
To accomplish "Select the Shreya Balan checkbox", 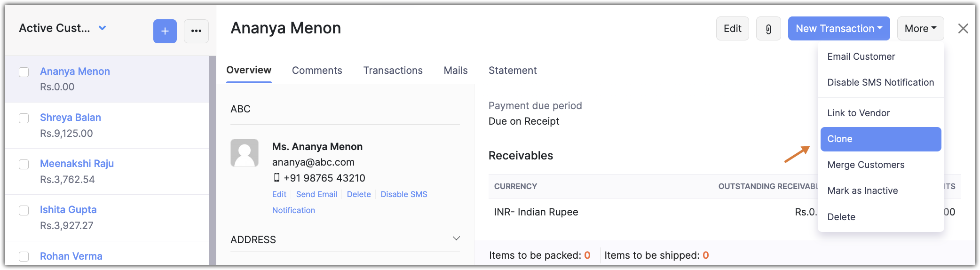I will 24,118.
